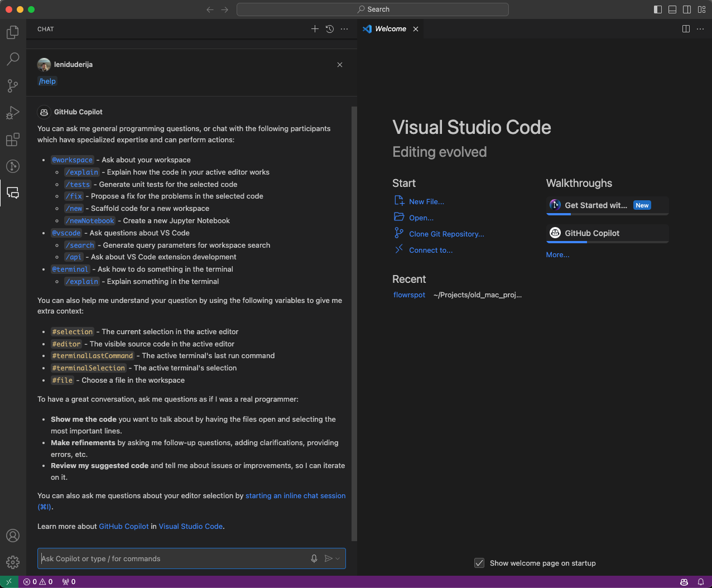
Task: Switch to the Welcome tab
Action: pyautogui.click(x=391, y=28)
